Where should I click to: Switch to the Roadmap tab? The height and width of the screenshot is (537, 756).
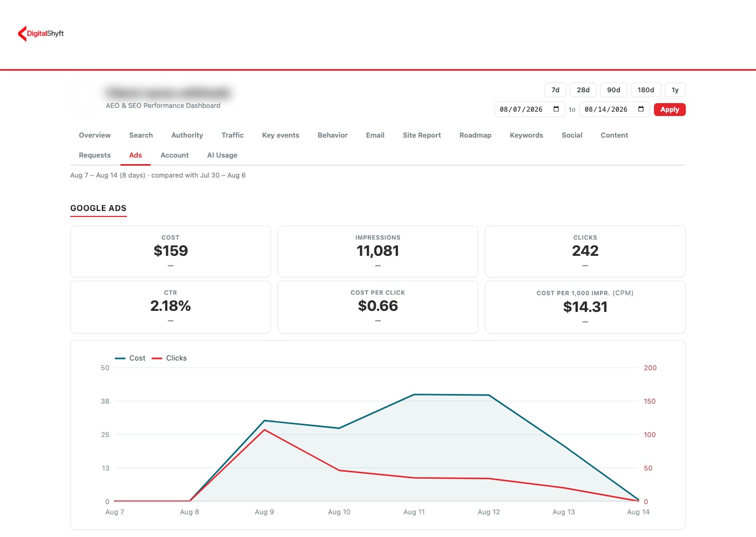(475, 135)
